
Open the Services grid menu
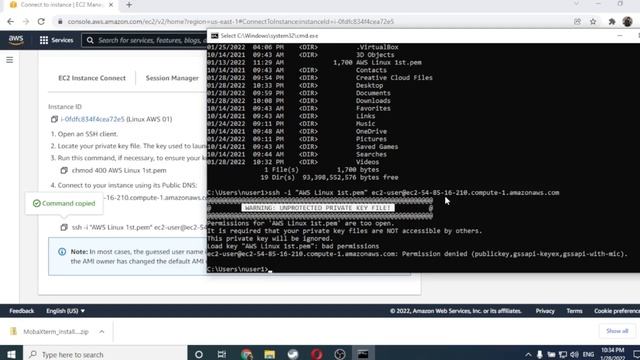(x=56, y=40)
